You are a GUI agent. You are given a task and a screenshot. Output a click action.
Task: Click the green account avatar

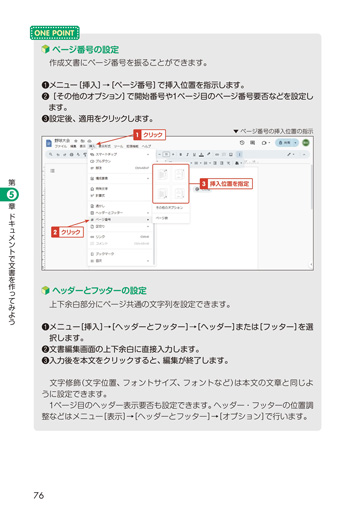(306, 143)
